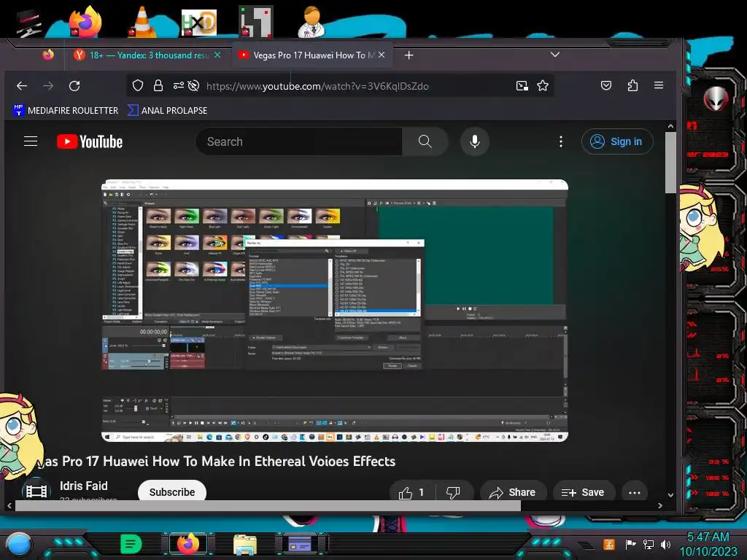Viewport: 747px width, 560px height.
Task: Open YouTube settings three-dot menu
Action: (x=561, y=141)
